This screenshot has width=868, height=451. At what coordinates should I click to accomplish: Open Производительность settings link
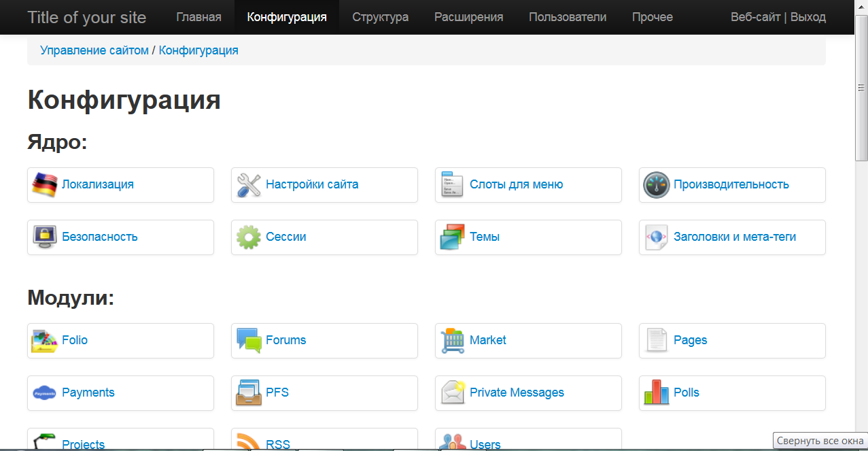pyautogui.click(x=731, y=184)
